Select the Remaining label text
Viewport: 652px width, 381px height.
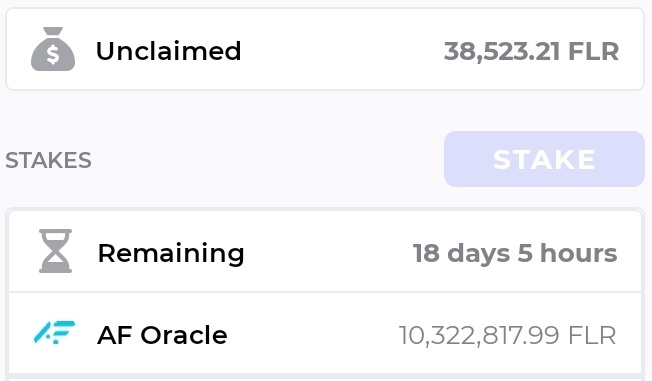click(x=171, y=253)
